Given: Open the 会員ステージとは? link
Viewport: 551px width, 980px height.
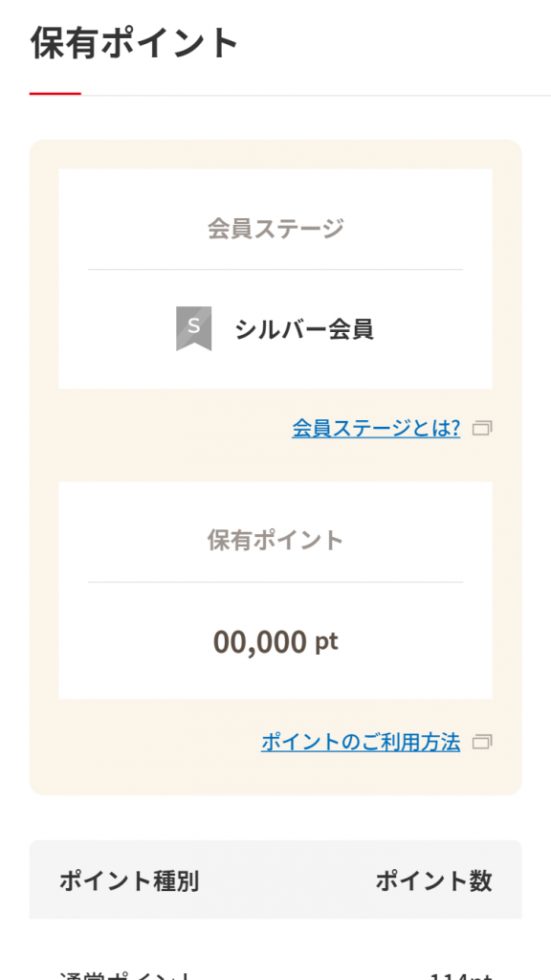Looking at the screenshot, I should (376, 428).
